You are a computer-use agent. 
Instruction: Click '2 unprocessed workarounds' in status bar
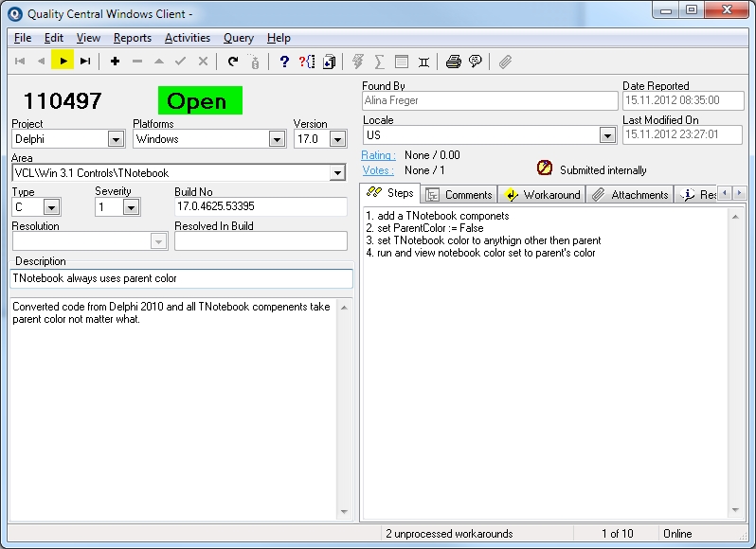(x=449, y=534)
